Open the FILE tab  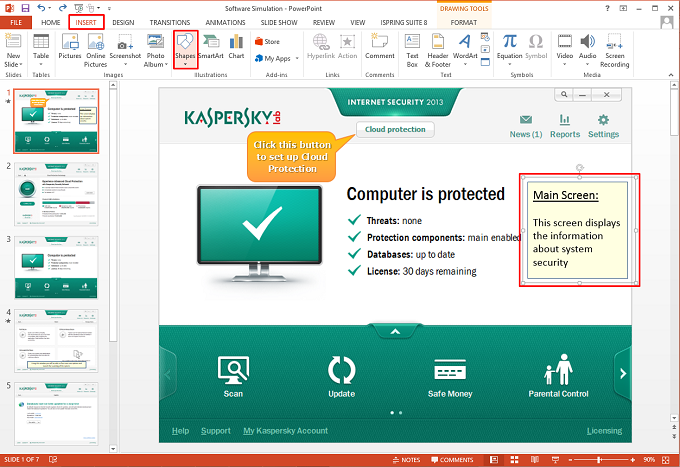16,23
